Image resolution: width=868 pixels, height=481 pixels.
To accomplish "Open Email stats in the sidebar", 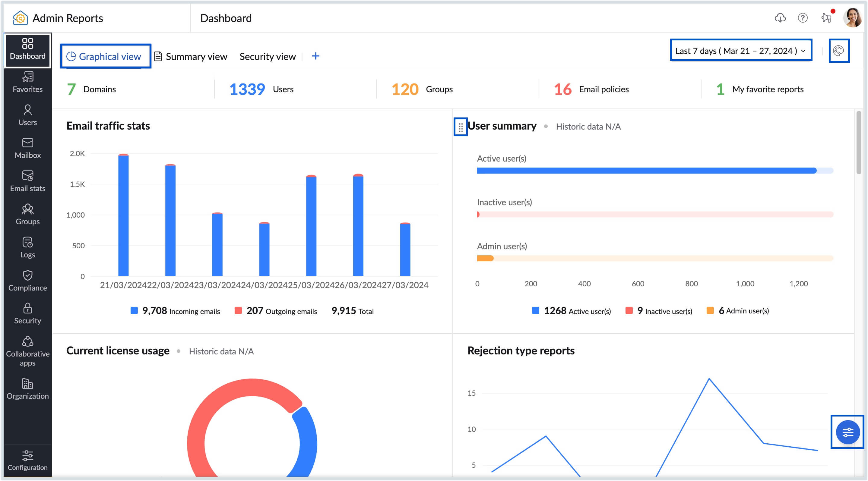I will [28, 181].
